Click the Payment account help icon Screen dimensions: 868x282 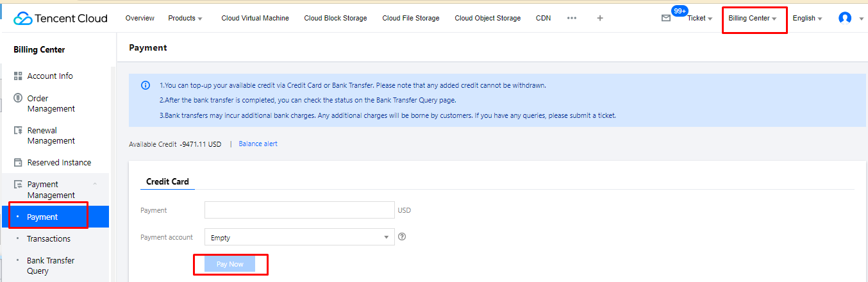pos(403,237)
